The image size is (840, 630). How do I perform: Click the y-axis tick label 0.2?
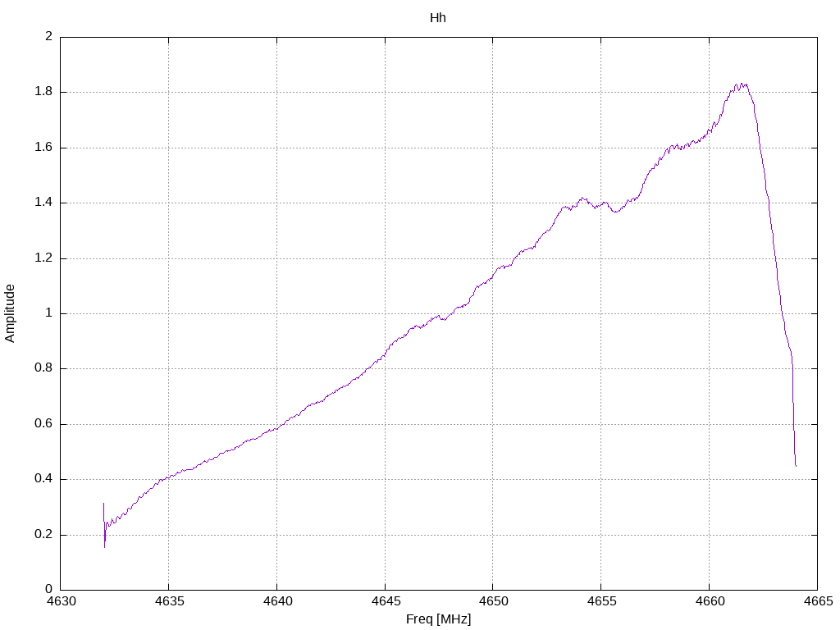tap(43, 534)
